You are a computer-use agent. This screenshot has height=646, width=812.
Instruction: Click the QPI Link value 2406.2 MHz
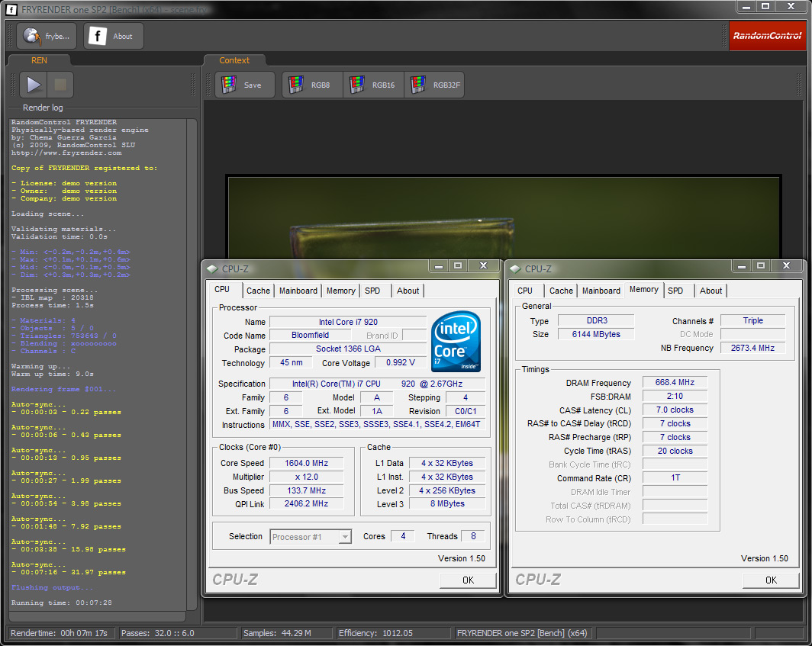pyautogui.click(x=306, y=503)
